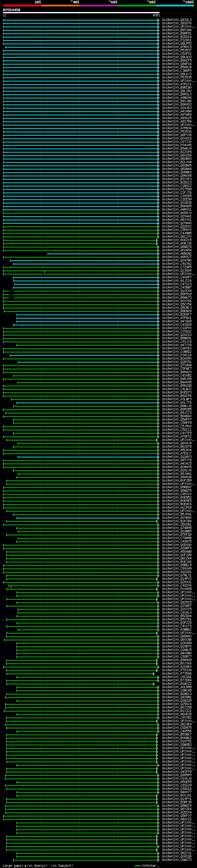Select the Large gaps legend text
Screen dimensions: 197x868
[13, 865]
